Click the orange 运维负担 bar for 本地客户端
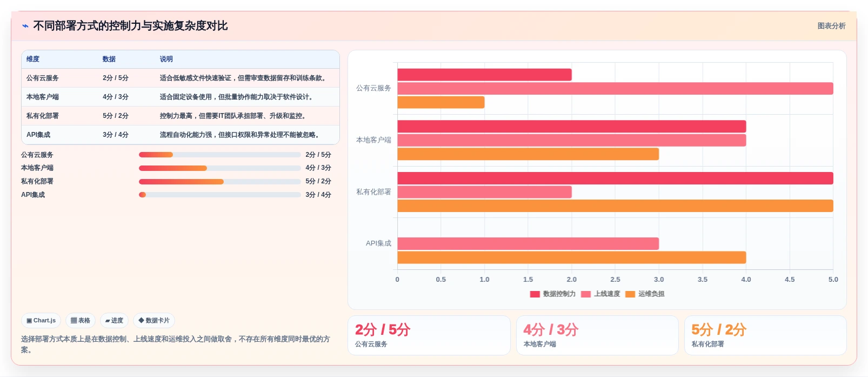The width and height of the screenshot is (868, 377). click(x=528, y=154)
